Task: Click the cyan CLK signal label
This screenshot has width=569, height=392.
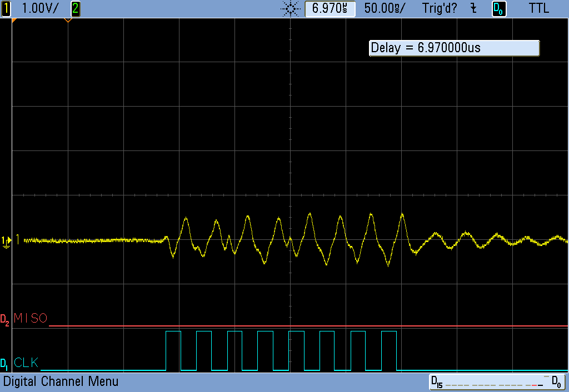Action: (26, 363)
